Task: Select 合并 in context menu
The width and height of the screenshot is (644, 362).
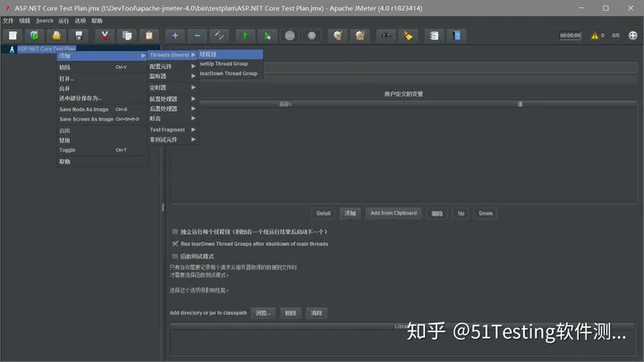Action: point(102,88)
